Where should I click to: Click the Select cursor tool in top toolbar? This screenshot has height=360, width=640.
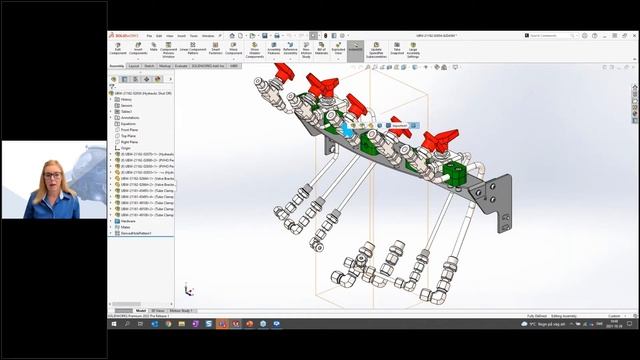click(x=313, y=36)
